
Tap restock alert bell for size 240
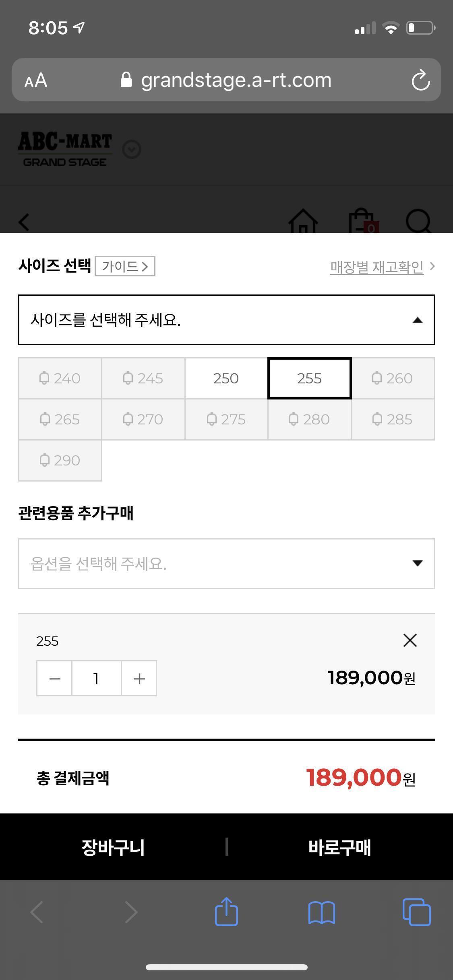[44, 378]
